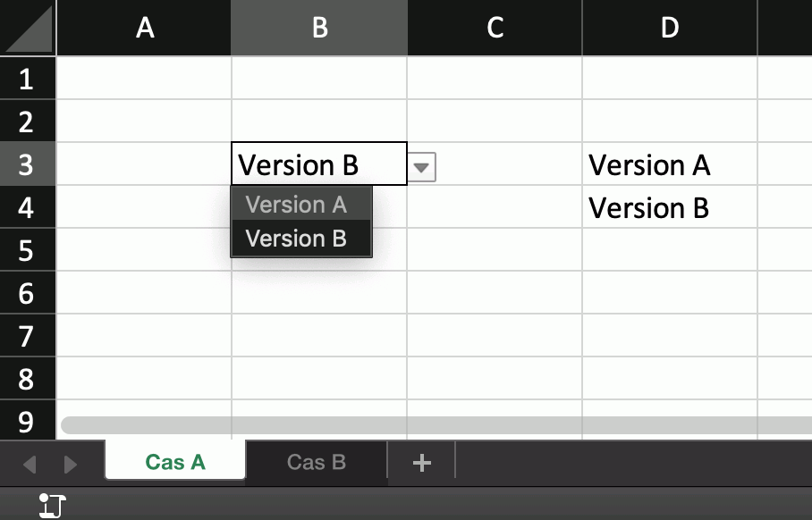Select row 6 header
The height and width of the screenshot is (520, 812).
tap(27, 293)
